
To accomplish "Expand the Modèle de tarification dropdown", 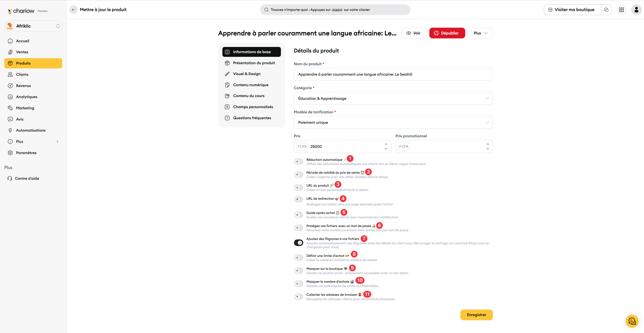I will (393, 123).
